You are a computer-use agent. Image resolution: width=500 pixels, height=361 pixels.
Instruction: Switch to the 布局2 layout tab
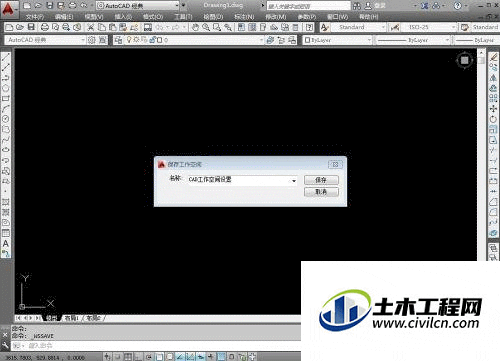pyautogui.click(x=94, y=318)
